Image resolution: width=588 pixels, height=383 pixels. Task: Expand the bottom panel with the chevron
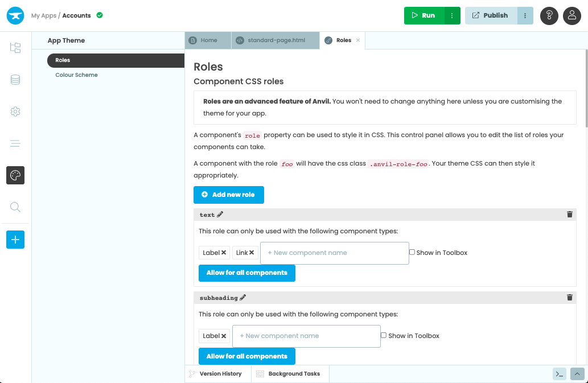(577, 374)
